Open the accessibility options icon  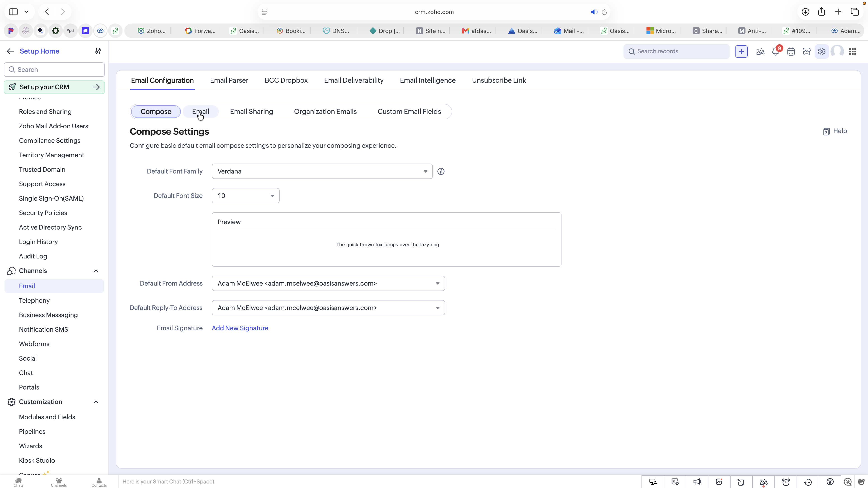830,482
